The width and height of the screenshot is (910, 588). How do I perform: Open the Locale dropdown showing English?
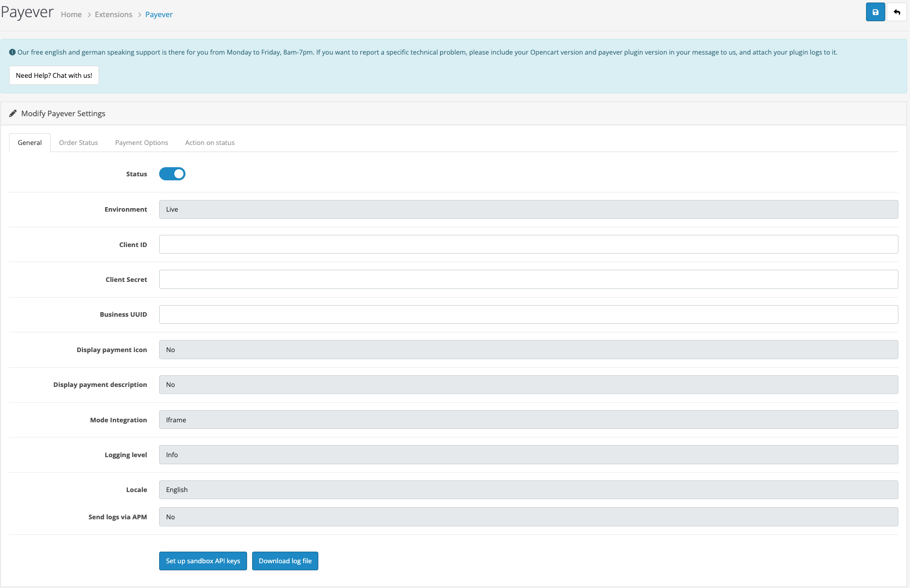529,489
